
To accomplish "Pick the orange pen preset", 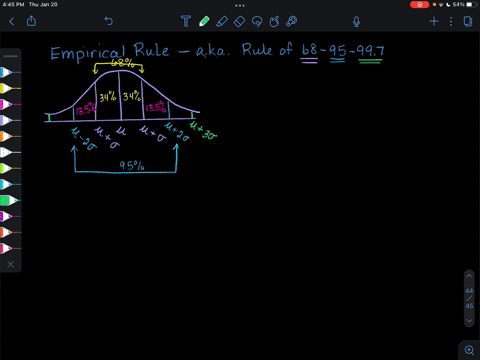I will [x=10, y=136].
